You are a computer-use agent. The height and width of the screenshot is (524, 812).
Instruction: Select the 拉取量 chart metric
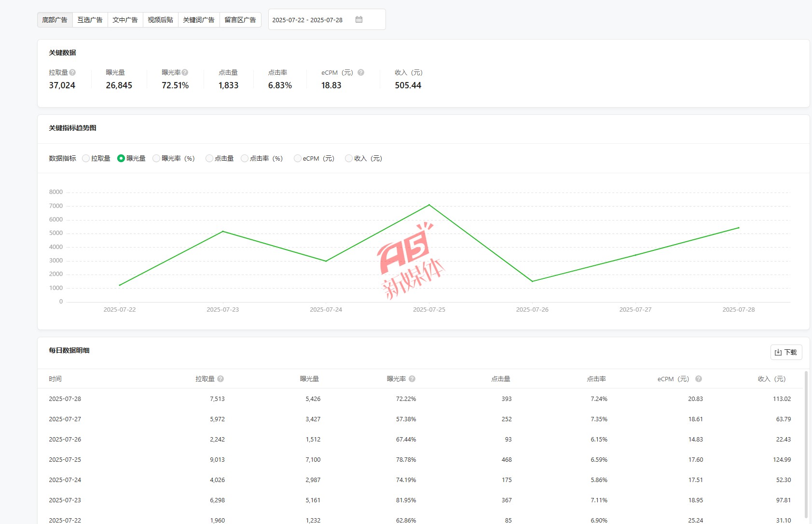coord(86,158)
